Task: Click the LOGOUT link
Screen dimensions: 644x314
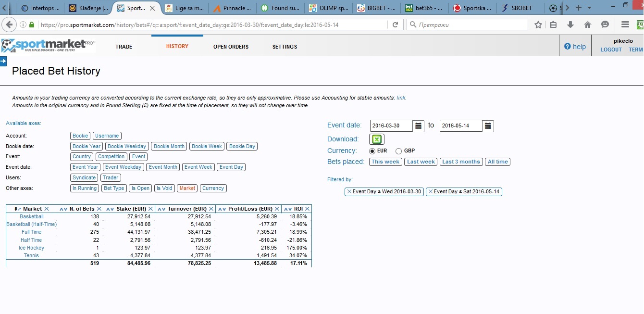Action: point(611,50)
